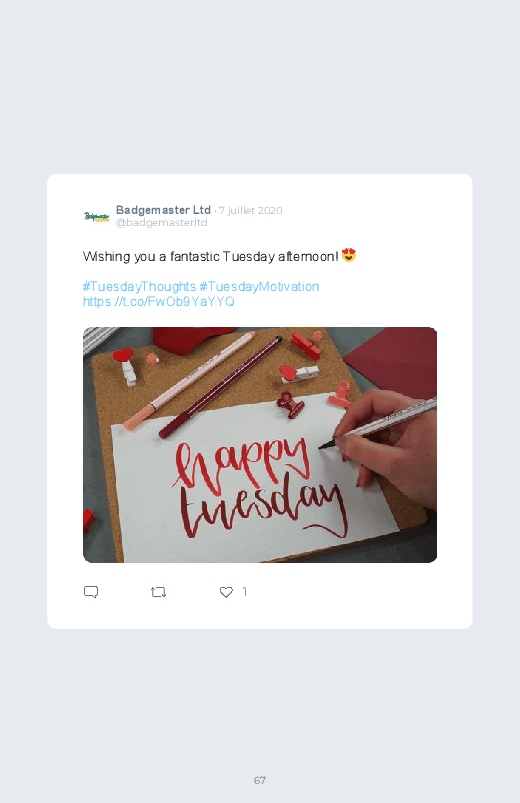Open the #TuesdayMotivation hashtag
The width and height of the screenshot is (520, 803).
pyautogui.click(x=259, y=286)
